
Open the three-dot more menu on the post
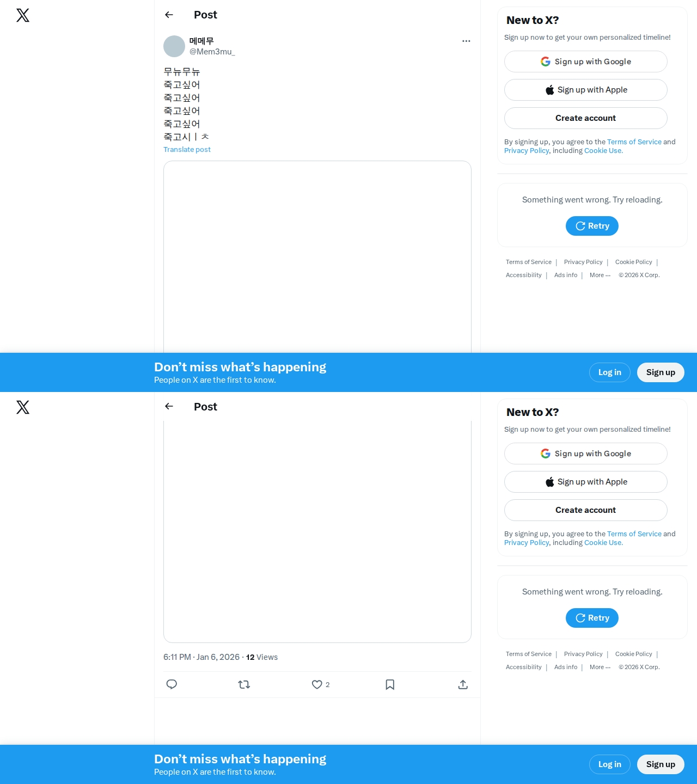466,41
